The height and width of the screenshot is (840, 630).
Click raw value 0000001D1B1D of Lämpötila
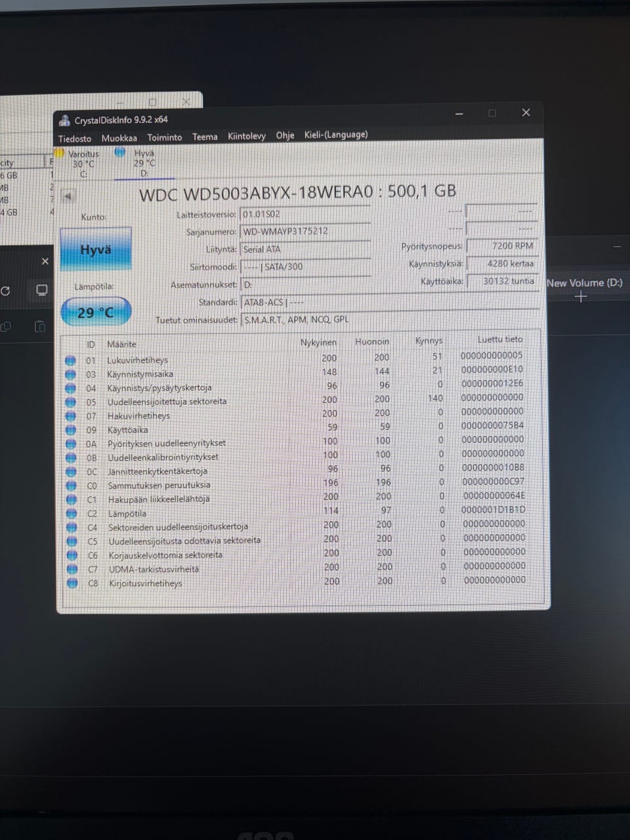pos(493,509)
